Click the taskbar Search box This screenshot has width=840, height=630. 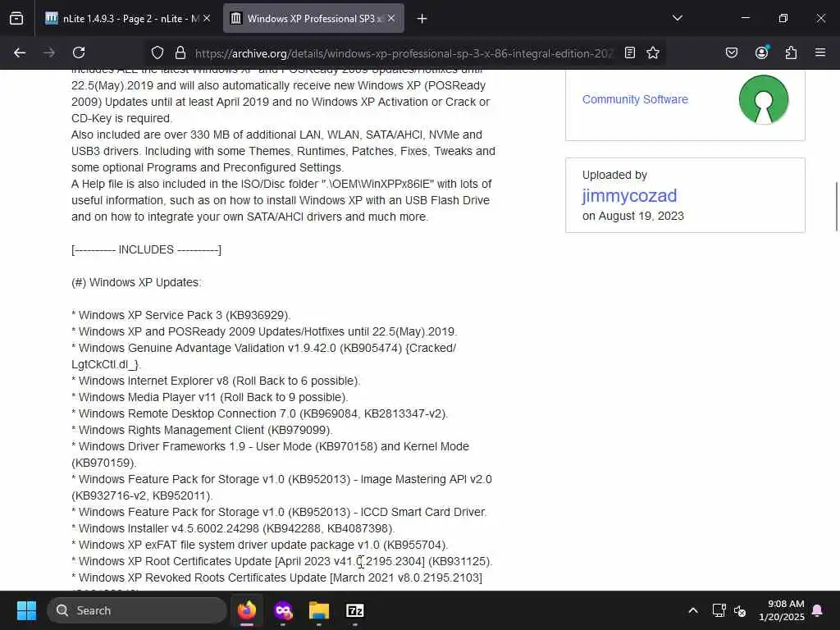pos(137,610)
